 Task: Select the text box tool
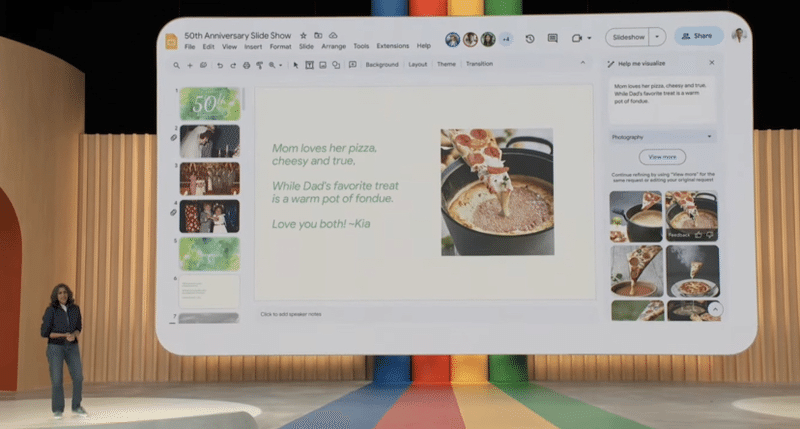(x=309, y=65)
